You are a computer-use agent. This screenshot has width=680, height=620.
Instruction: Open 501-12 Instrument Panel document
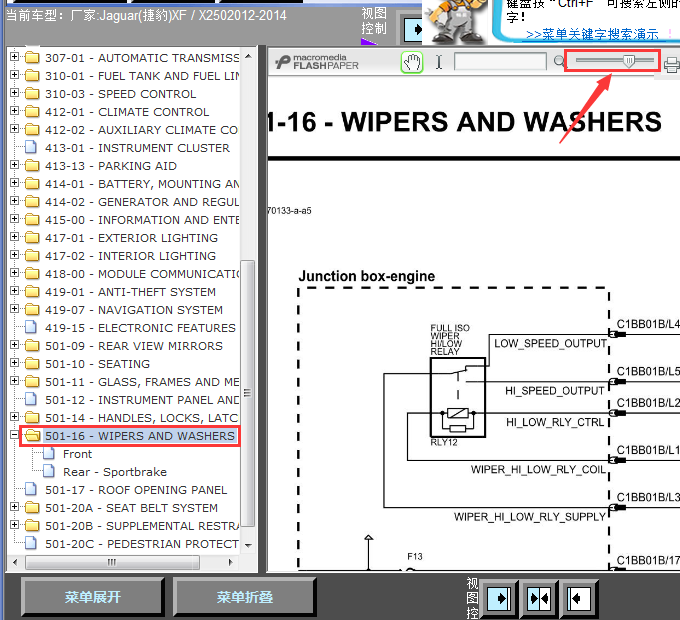click(x=142, y=400)
